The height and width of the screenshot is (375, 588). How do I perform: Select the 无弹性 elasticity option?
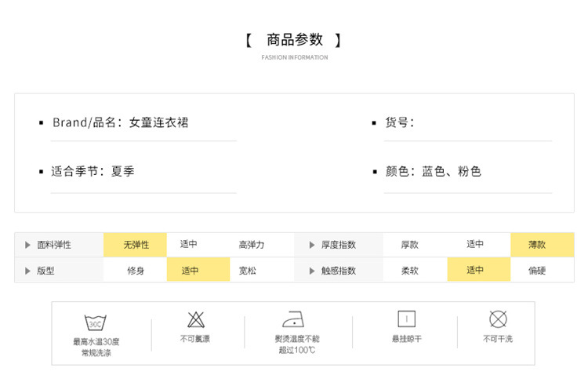(135, 245)
